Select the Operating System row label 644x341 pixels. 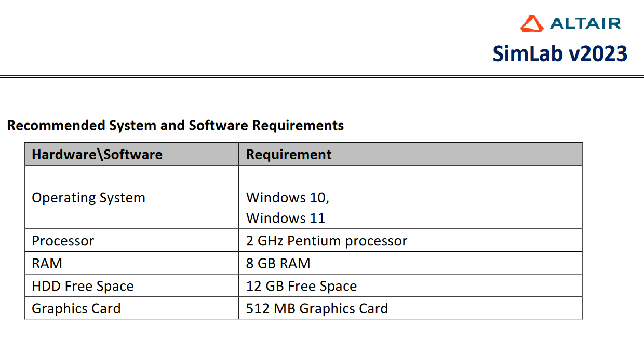[88, 198]
